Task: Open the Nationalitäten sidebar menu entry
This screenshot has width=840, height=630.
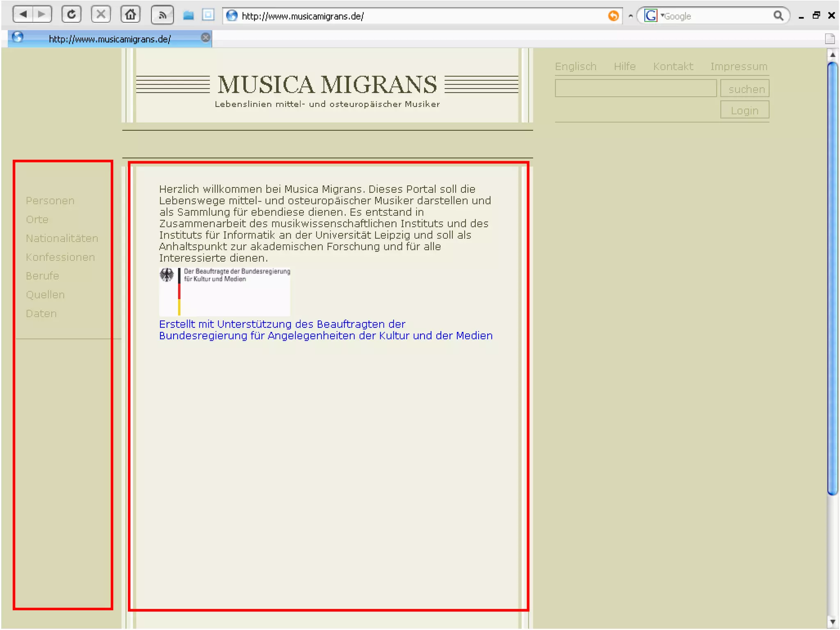Action: pyautogui.click(x=62, y=238)
